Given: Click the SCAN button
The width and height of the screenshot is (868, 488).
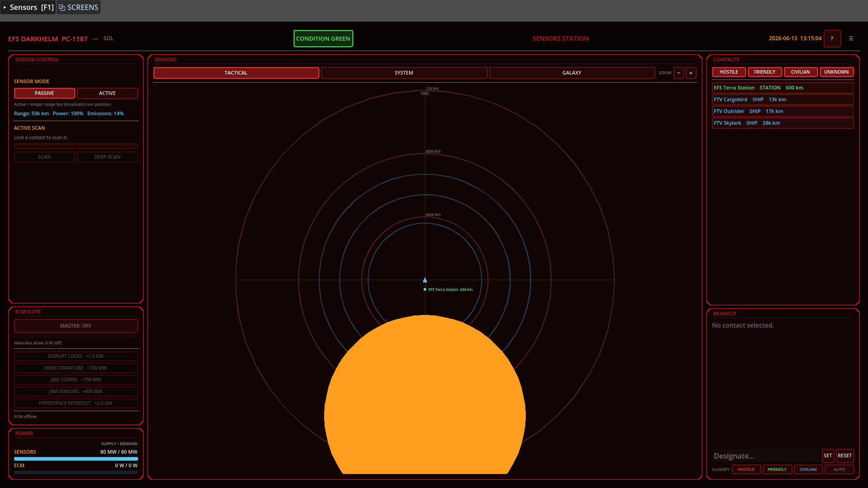Looking at the screenshot, I should click(x=44, y=157).
